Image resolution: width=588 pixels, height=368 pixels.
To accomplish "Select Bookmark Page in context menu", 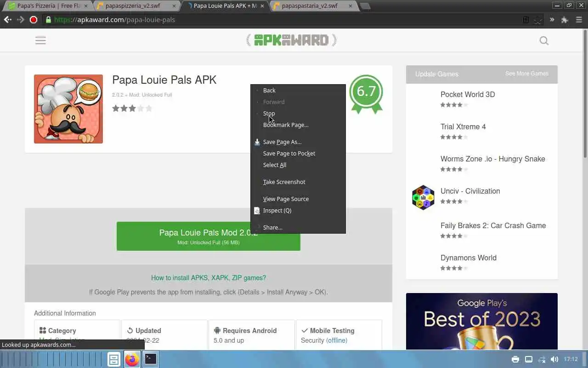I will tap(298, 125).
